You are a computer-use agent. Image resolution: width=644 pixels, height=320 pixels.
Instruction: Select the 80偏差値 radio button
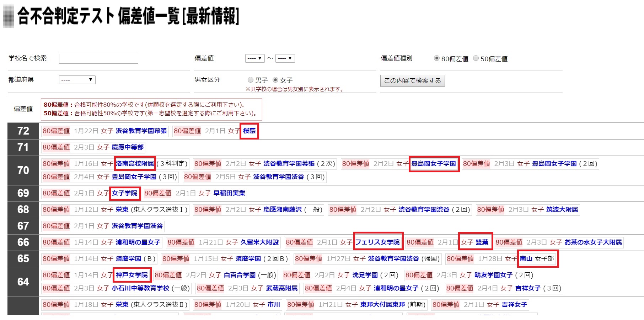(436, 58)
